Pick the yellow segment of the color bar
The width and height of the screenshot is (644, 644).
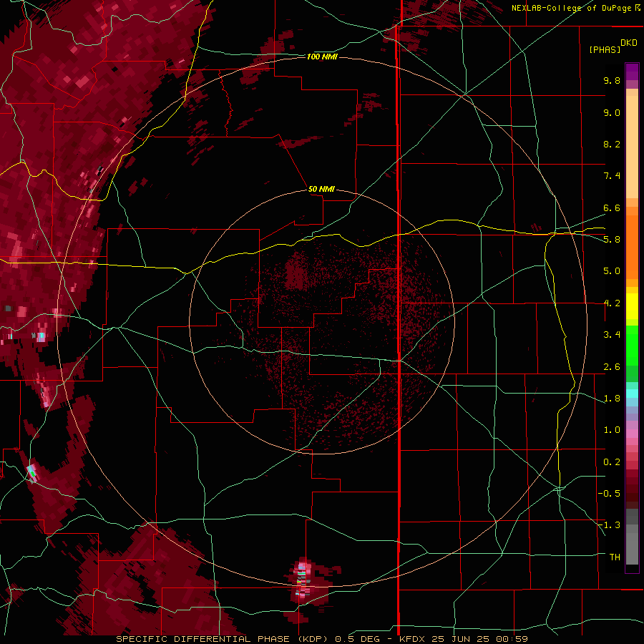pyautogui.click(x=632, y=306)
